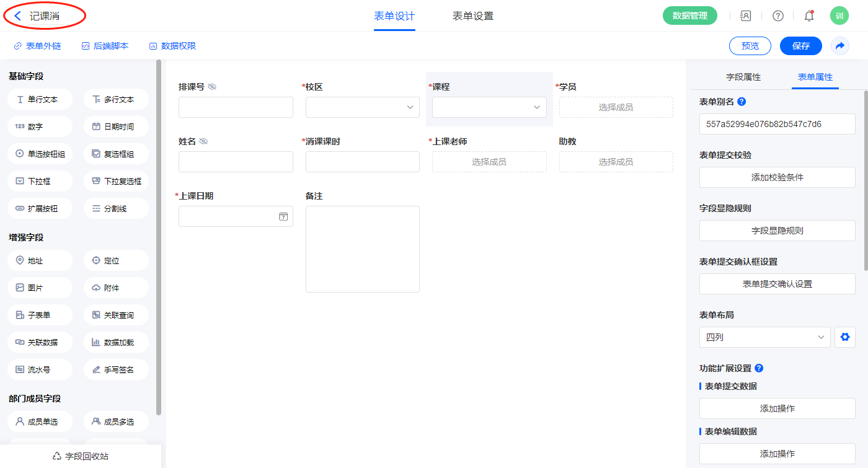Click the 表单别名 input field
Screen dimensions: 868x468
point(777,124)
